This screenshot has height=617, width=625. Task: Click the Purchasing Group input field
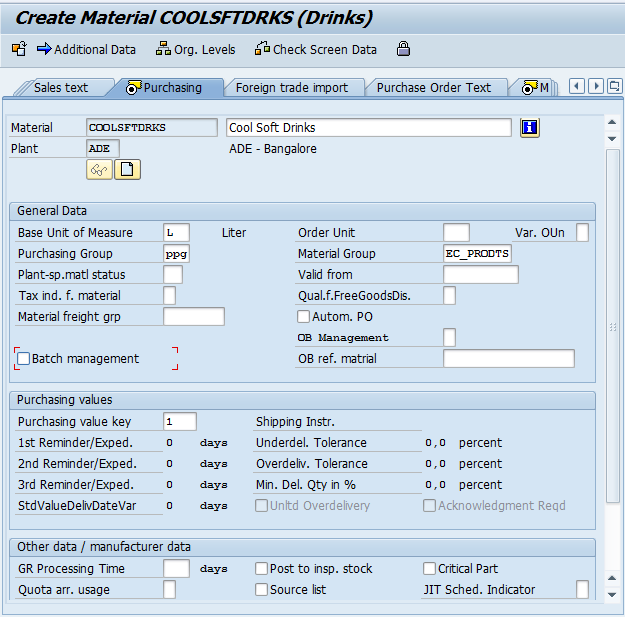[x=176, y=254]
